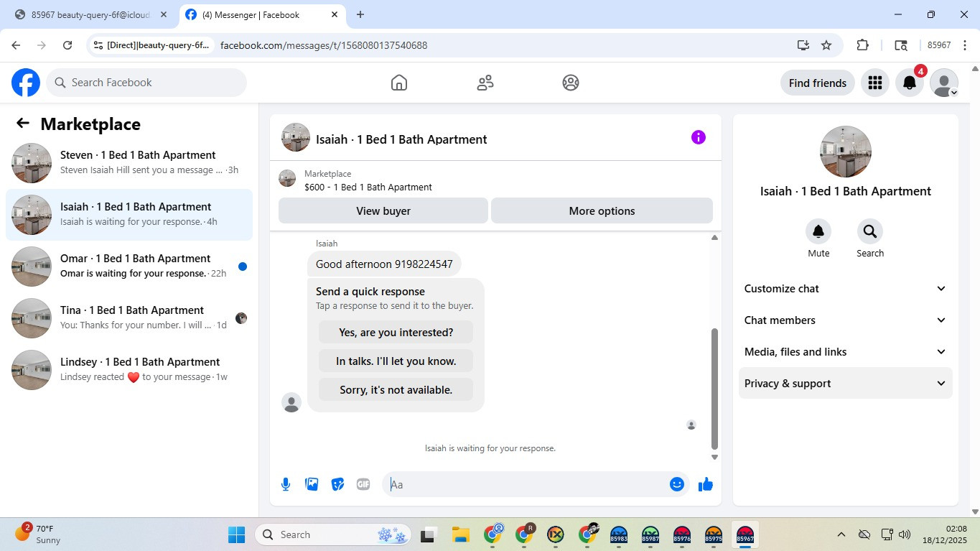Close the Messenger | Facebook tab
Image resolution: width=980 pixels, height=551 pixels.
(x=335, y=14)
